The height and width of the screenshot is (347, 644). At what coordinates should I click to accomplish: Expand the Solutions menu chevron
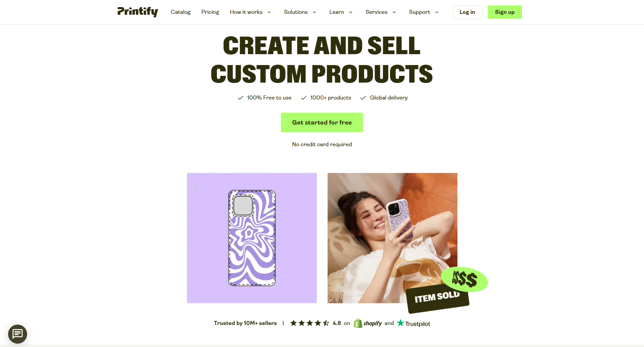(314, 12)
